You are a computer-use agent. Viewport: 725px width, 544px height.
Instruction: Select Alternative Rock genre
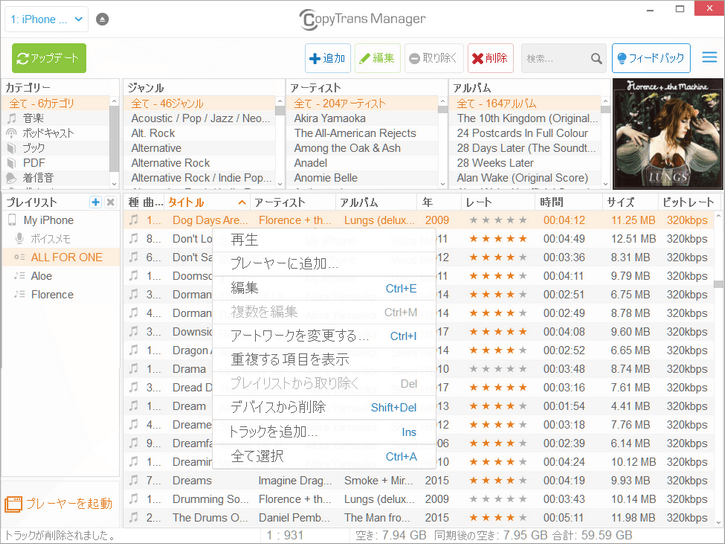pos(201,163)
